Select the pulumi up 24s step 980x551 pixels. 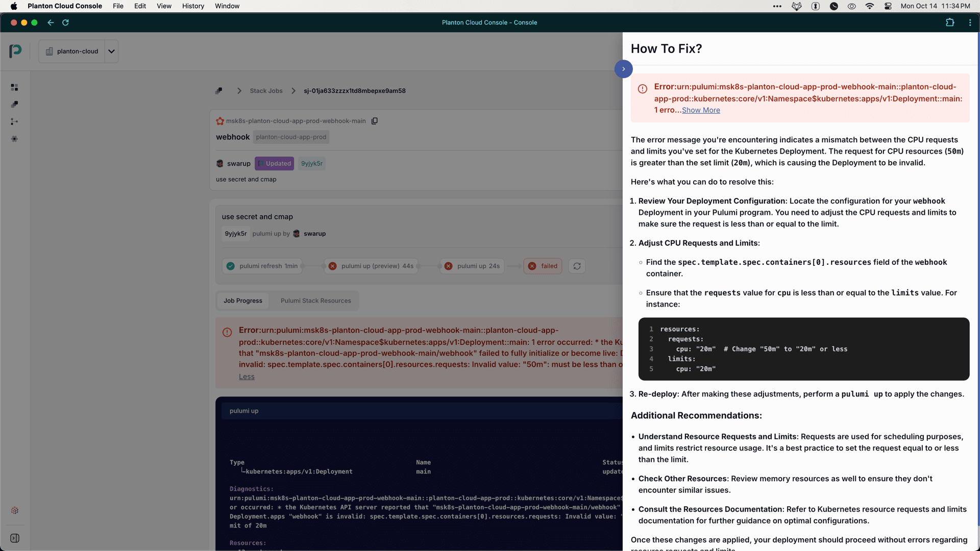[472, 266]
